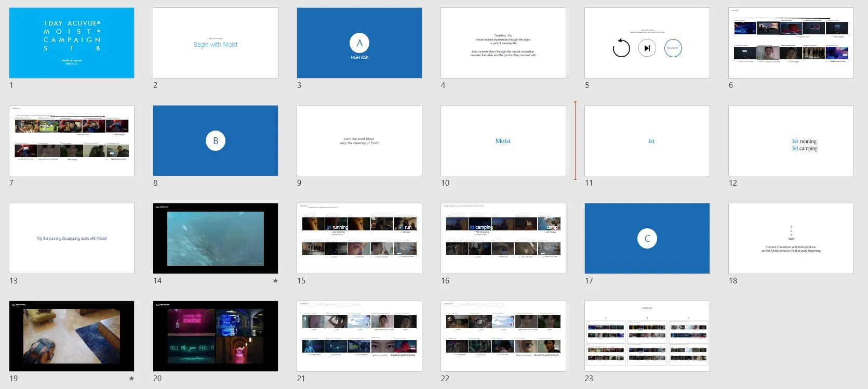Select the slide asking 'Can't the word Moist'
The height and width of the screenshot is (389, 868).
coord(359,141)
